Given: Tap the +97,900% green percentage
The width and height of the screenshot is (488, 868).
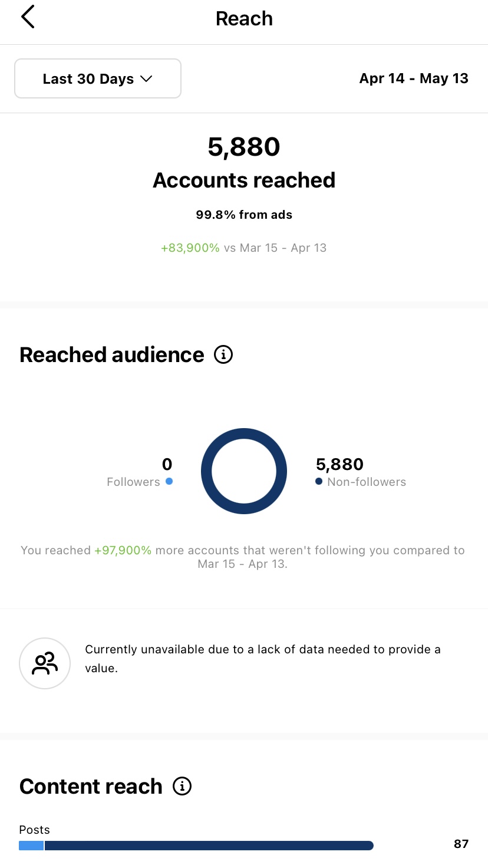Looking at the screenshot, I should tap(123, 550).
